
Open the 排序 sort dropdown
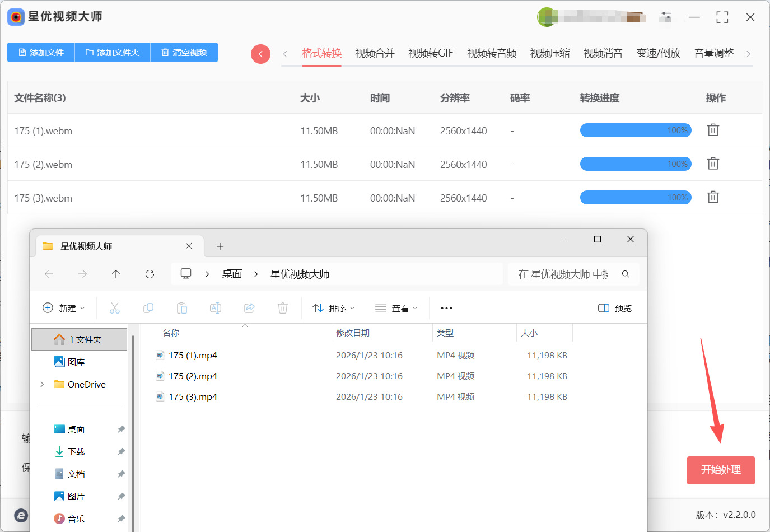click(x=333, y=308)
